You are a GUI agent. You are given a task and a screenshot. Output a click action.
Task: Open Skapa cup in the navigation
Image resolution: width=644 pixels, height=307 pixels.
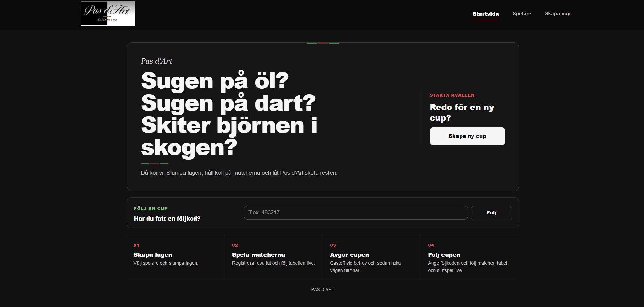pyautogui.click(x=558, y=14)
